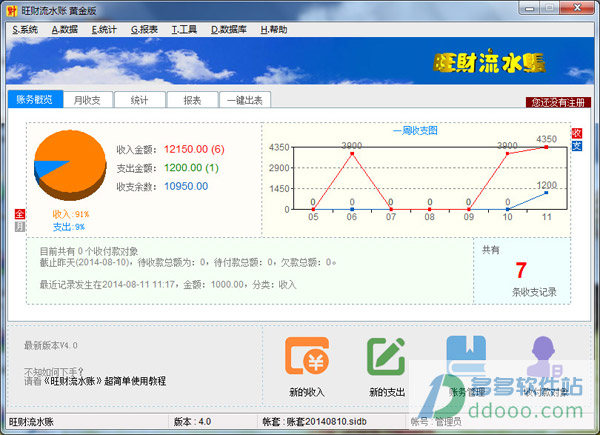Click 版本 : 4.0 in the status bar
This screenshot has width=600, height=435.
192,422
